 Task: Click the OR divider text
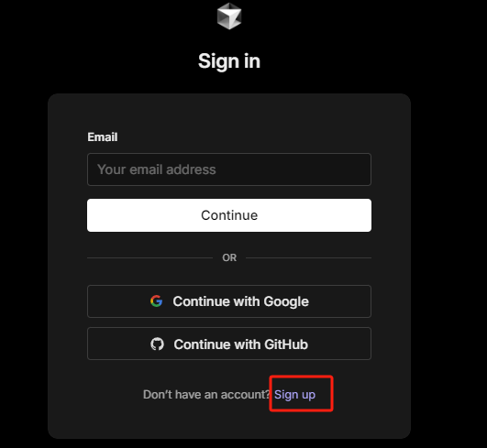229,257
